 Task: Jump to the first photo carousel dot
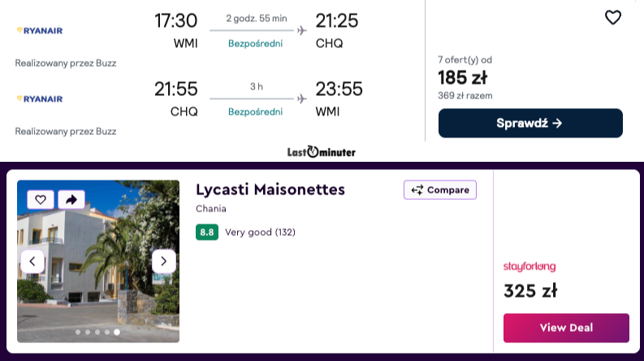78,332
